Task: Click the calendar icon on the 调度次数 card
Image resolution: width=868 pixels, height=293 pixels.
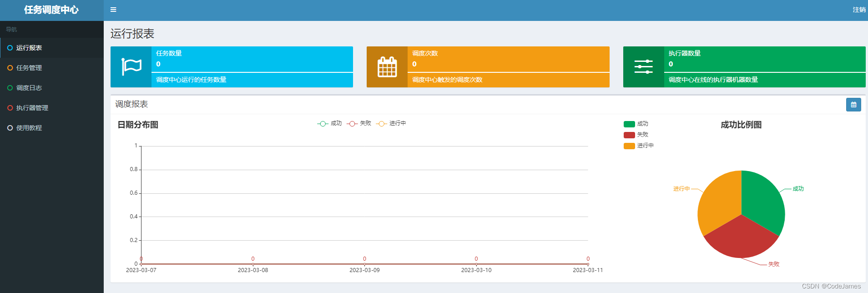Action: [387, 67]
